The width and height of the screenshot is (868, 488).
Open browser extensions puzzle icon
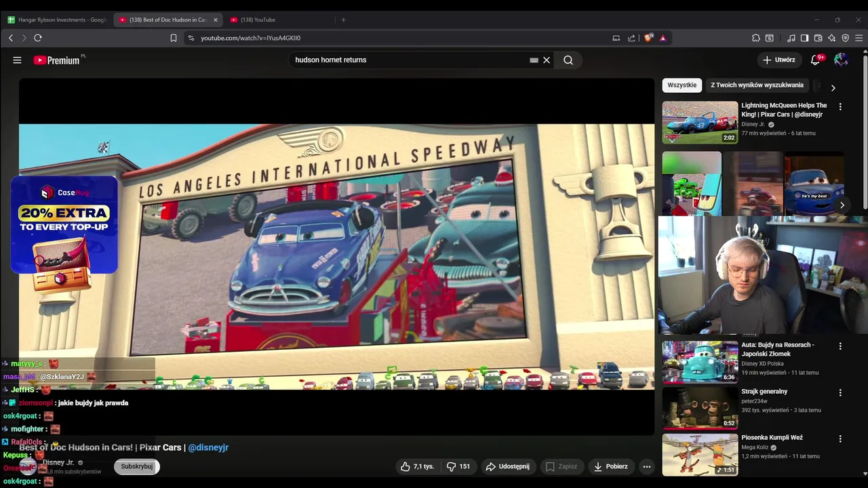tap(756, 38)
